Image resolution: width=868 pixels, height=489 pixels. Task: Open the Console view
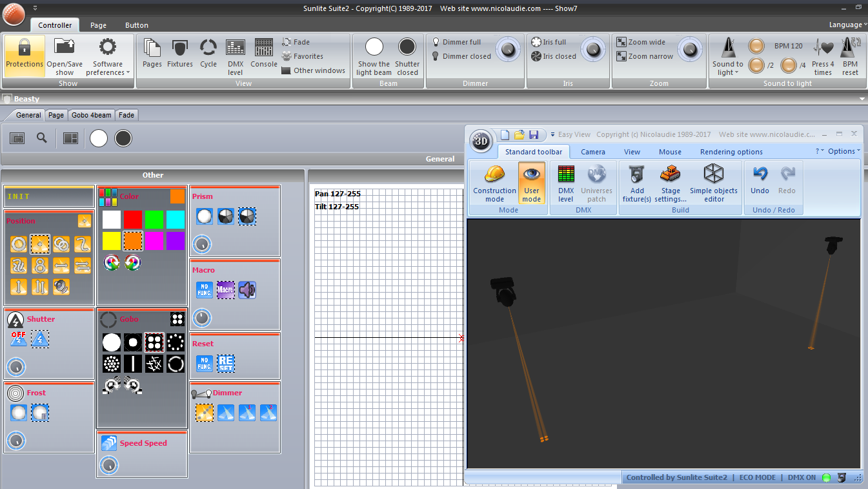point(264,53)
